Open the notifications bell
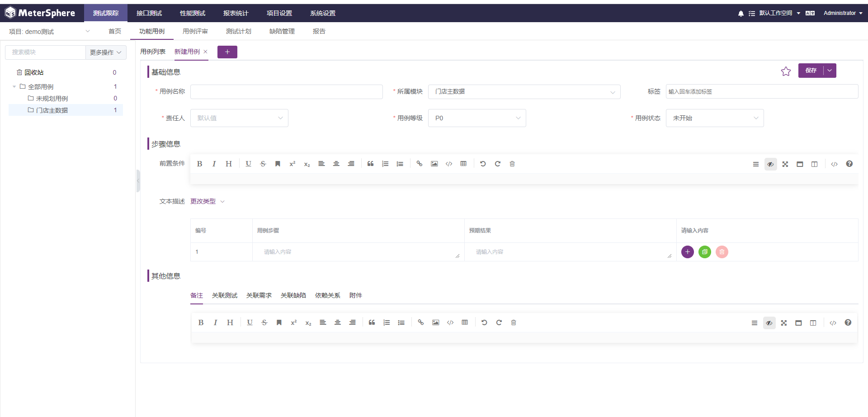This screenshot has height=417, width=868. coord(741,14)
